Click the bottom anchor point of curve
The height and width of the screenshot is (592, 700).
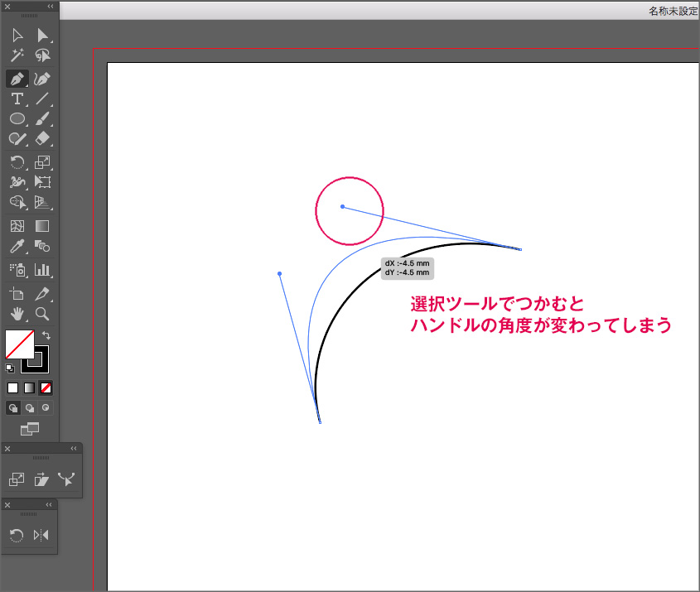point(320,422)
